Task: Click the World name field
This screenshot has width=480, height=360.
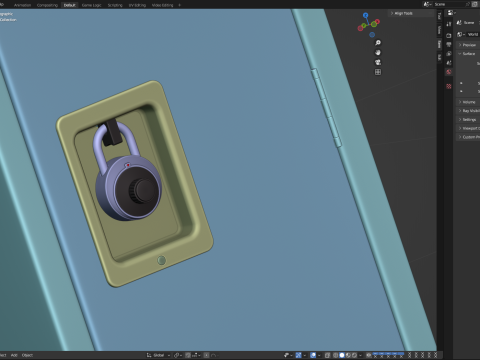Action: [x=473, y=34]
